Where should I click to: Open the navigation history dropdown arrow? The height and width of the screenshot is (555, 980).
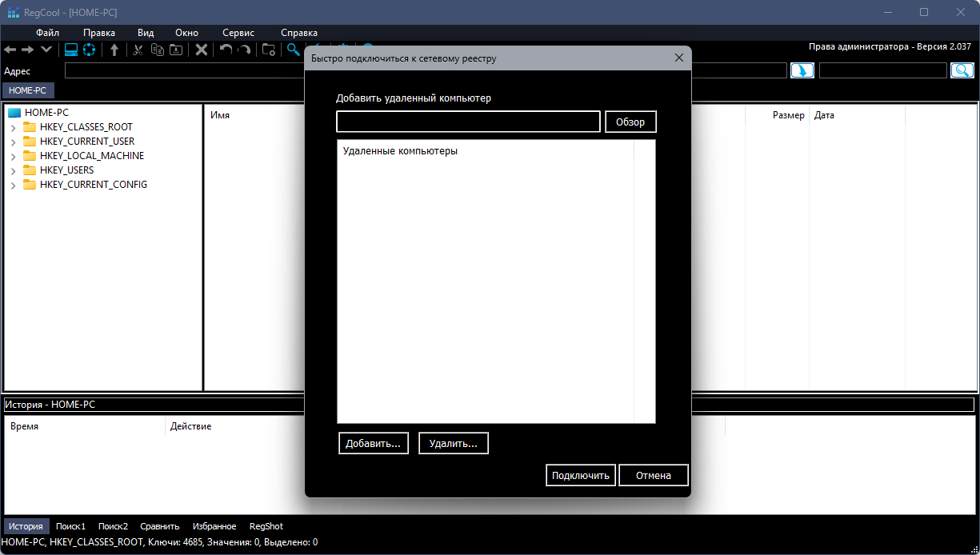click(x=46, y=50)
